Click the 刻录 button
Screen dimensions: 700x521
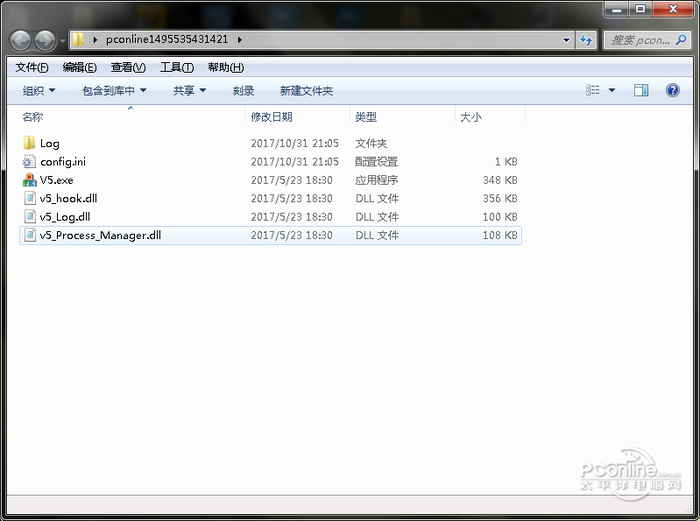pyautogui.click(x=243, y=91)
